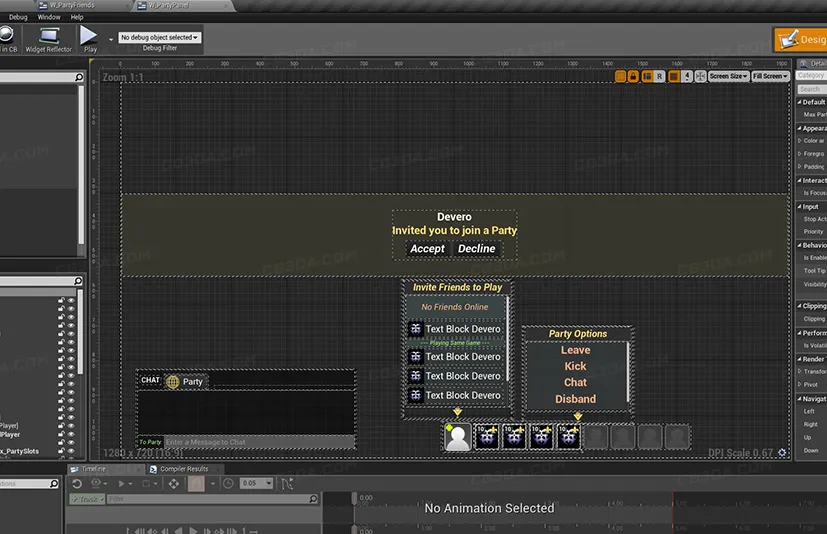
Task: Toggle the layout flow button left of R
Action: click(647, 77)
